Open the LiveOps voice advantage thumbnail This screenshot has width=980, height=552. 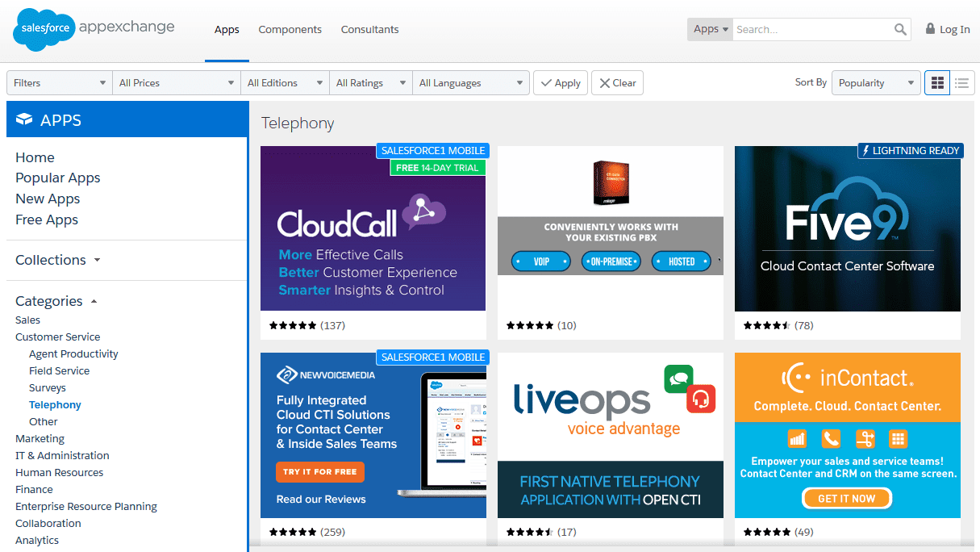tap(611, 435)
